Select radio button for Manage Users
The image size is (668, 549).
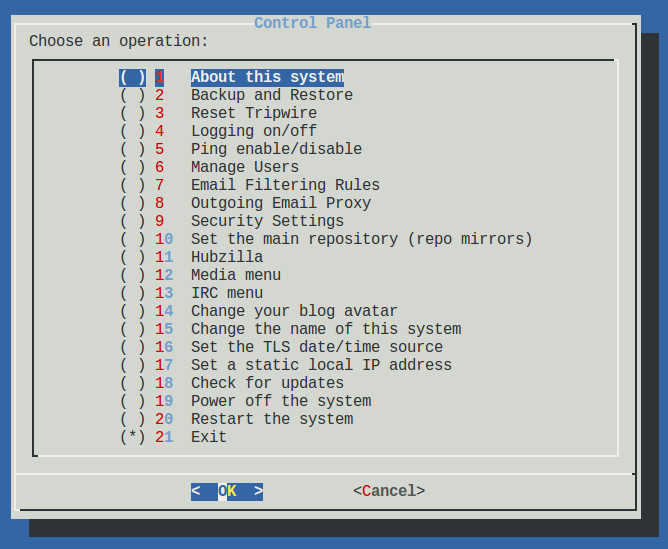(132, 167)
